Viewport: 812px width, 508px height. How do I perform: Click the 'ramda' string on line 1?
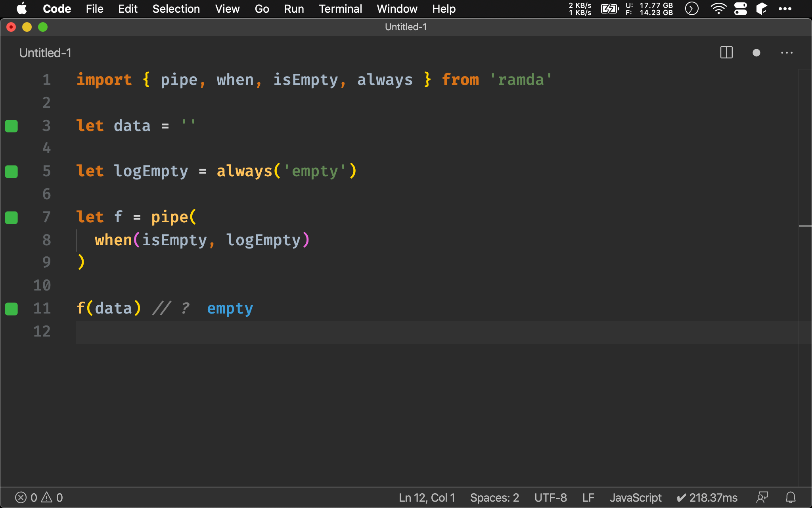(521, 80)
